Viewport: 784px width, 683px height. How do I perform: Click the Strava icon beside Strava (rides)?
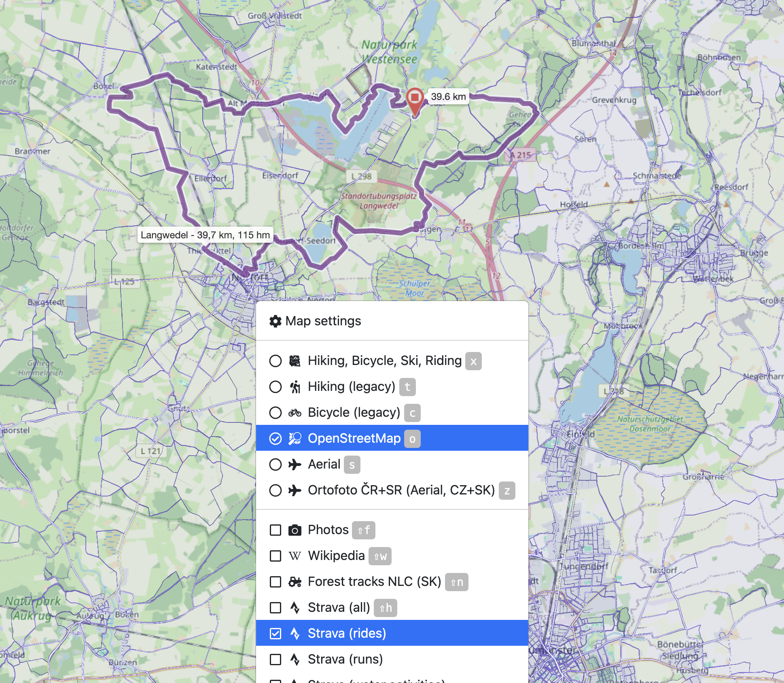[295, 634]
